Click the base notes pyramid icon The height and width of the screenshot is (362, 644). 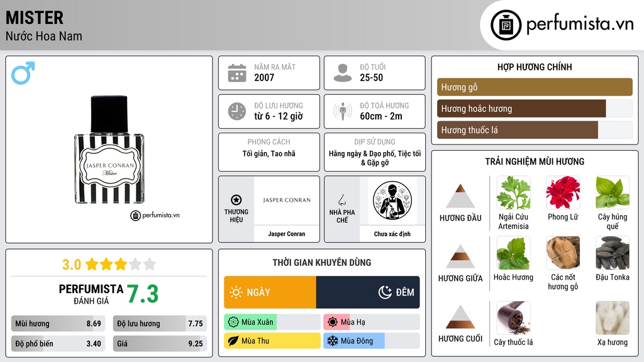[460, 317]
